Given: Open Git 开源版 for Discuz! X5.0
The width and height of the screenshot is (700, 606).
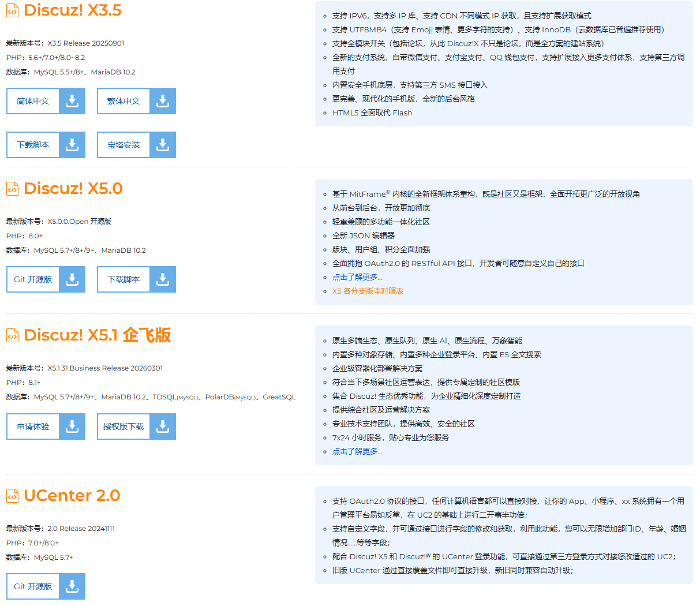Looking at the screenshot, I should 33,279.
